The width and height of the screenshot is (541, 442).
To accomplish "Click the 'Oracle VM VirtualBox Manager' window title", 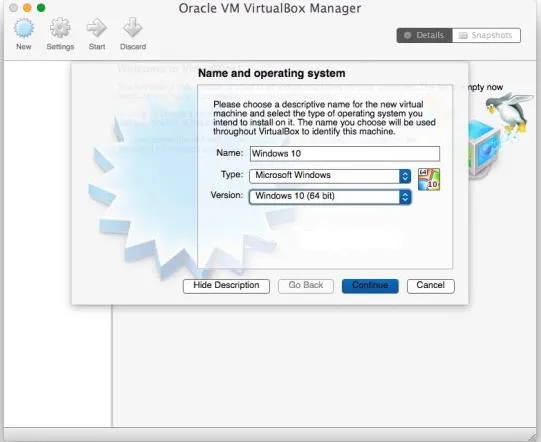I will click(x=270, y=8).
